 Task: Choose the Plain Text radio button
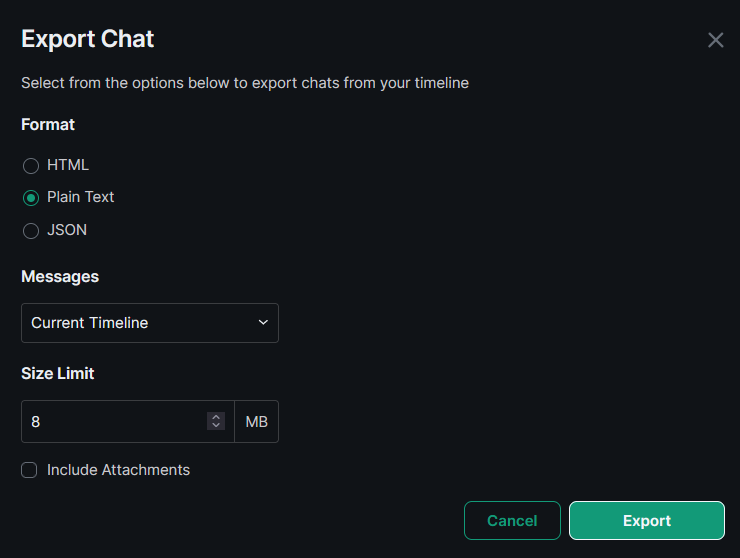pyautogui.click(x=31, y=198)
